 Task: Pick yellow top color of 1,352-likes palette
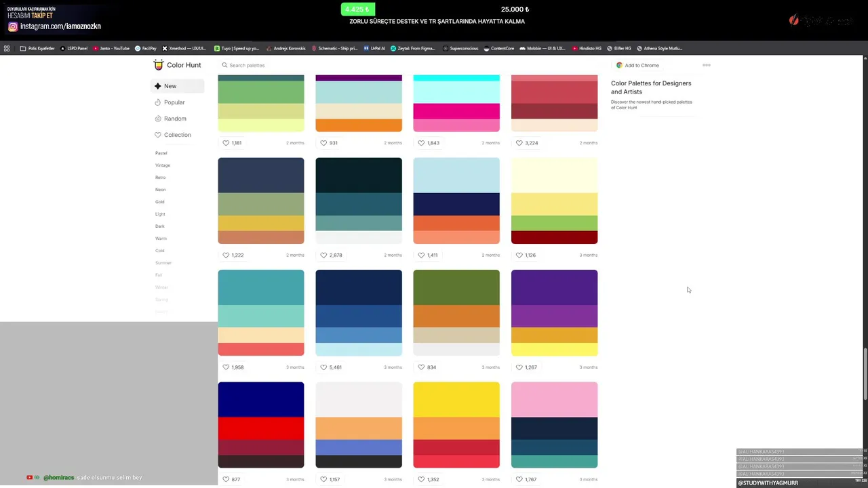[x=456, y=399]
